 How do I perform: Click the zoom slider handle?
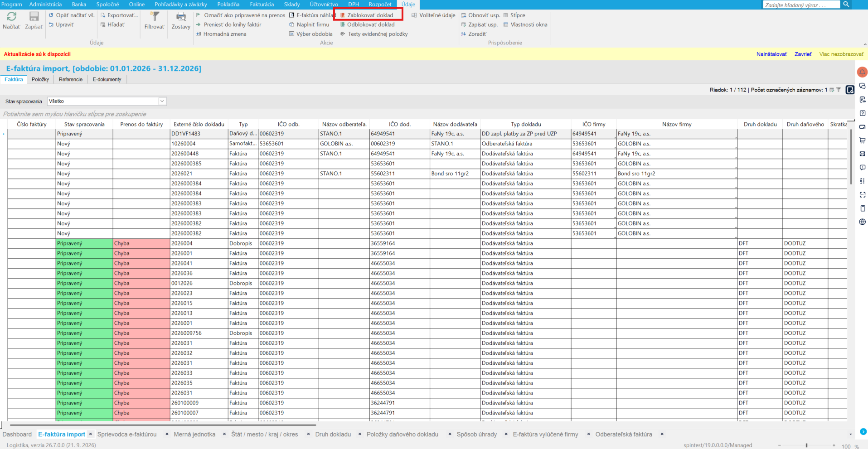coord(806,446)
